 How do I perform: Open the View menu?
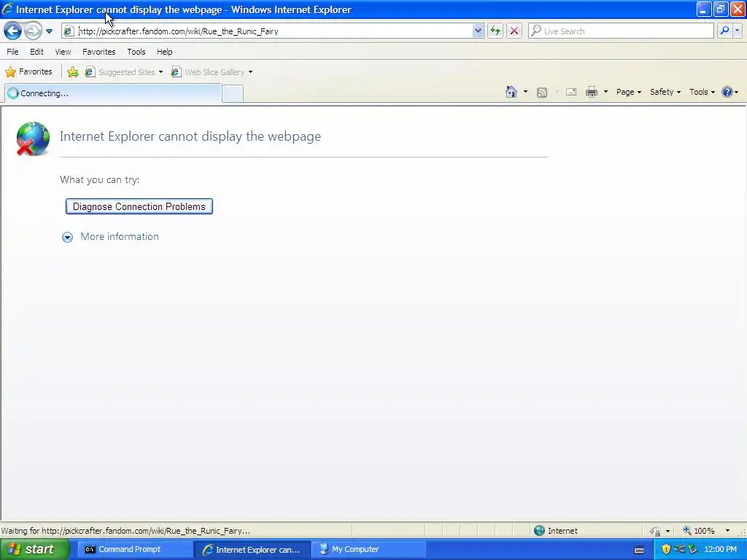coord(63,52)
